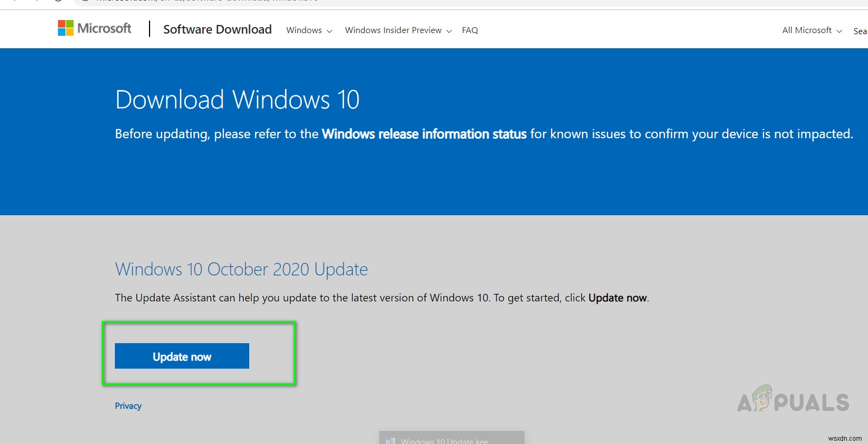Screen dimensions: 868x444
Task: Open the Software Download home link
Action: coord(217,29)
